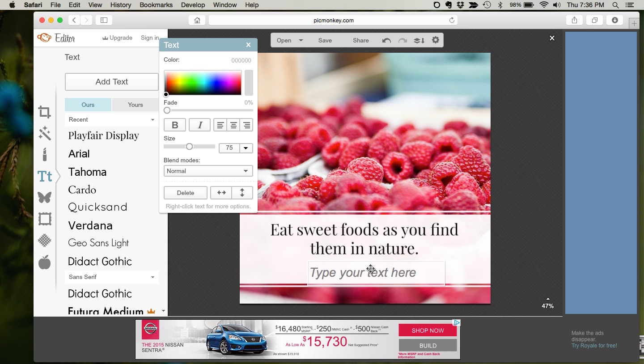The image size is (644, 364).
Task: Click the Size slider handle
Action: point(189,147)
